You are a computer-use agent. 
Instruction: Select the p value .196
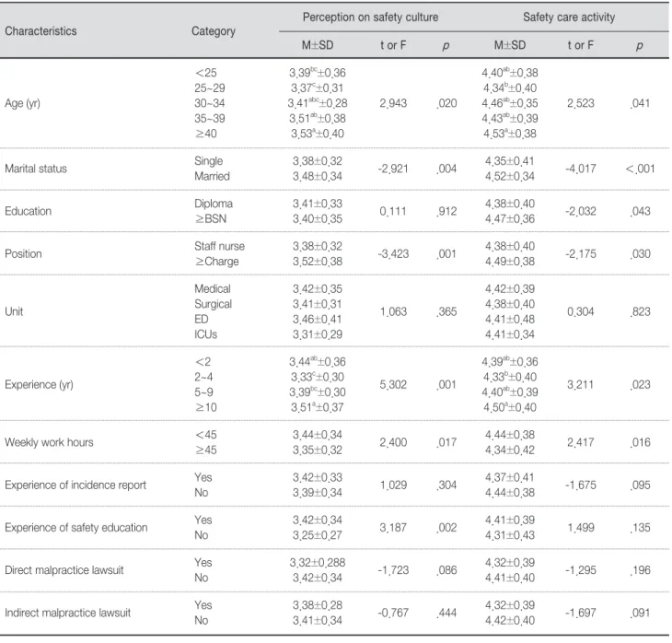(640, 570)
